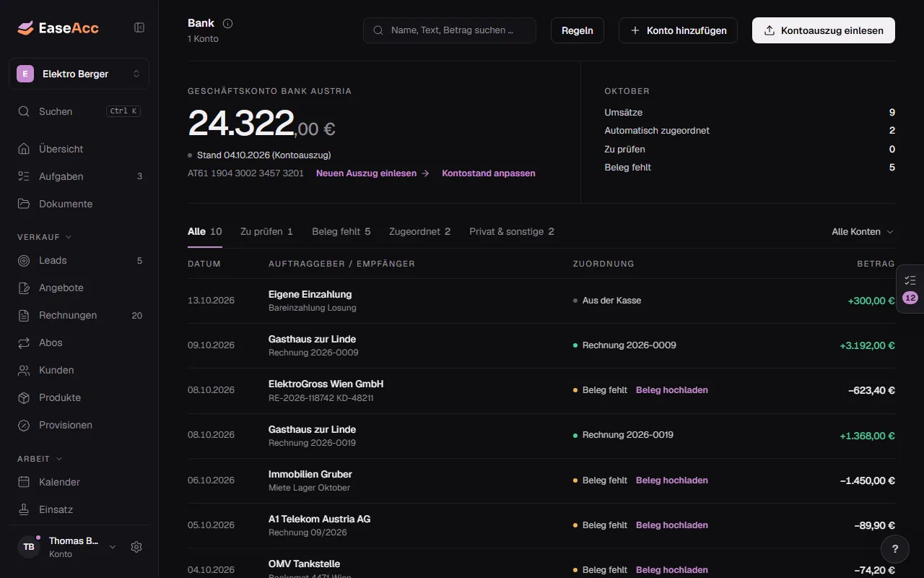The image size is (924, 578).
Task: Open Kalender in the sidebar
Action: coord(79,482)
